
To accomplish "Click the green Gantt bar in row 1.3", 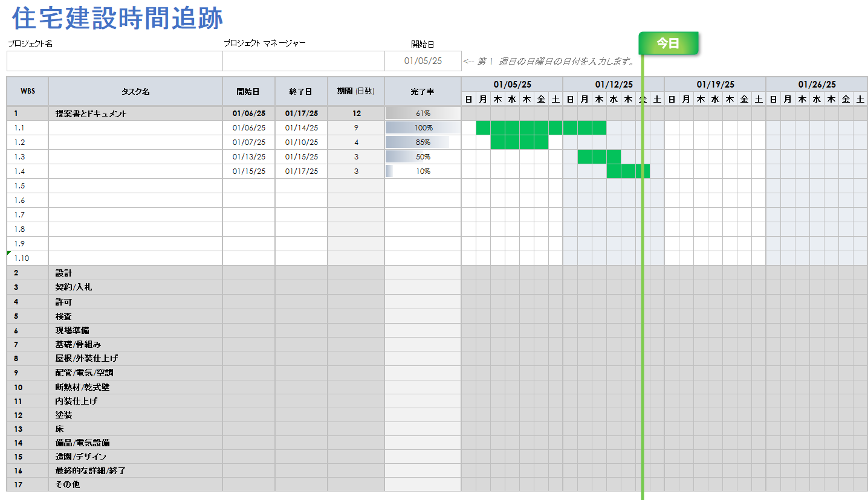I will [x=599, y=157].
